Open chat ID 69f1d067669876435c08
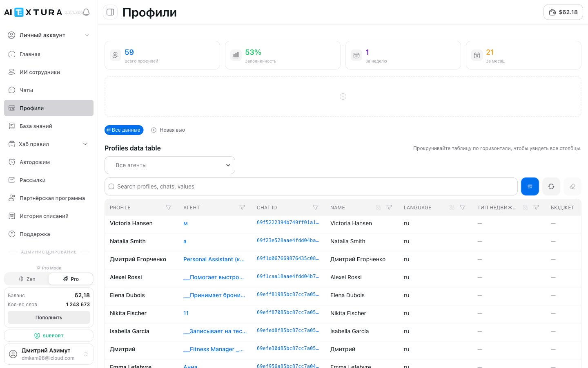Screen dimensions: 588x368 (288, 258)
